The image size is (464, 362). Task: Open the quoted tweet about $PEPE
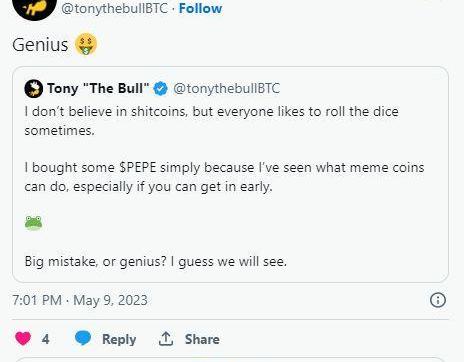point(230,175)
